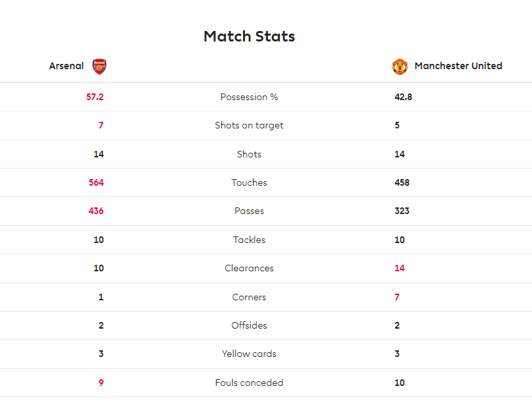Select Arsenal's 436 passes value
Viewport: 532px width, 405px height.
pyautogui.click(x=96, y=211)
